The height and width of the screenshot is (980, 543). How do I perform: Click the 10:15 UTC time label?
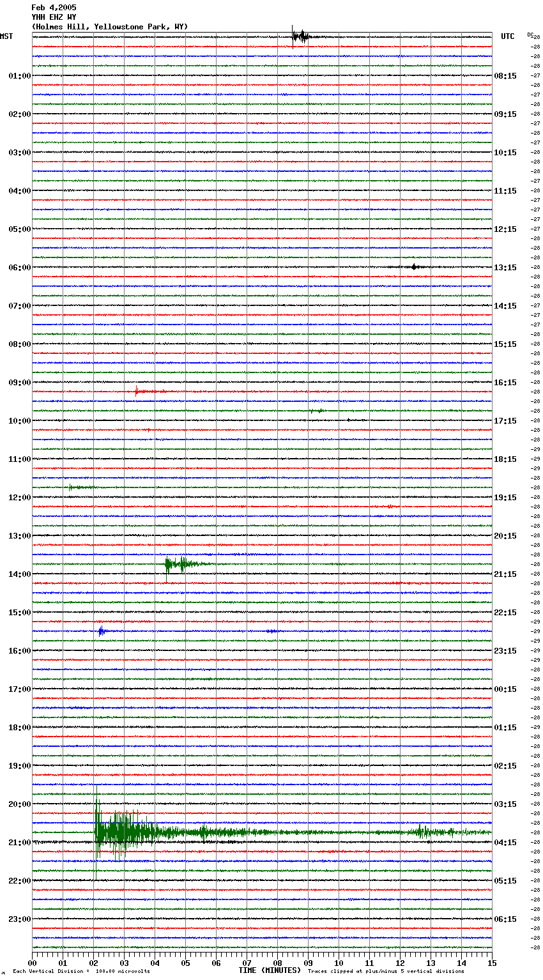coord(505,153)
